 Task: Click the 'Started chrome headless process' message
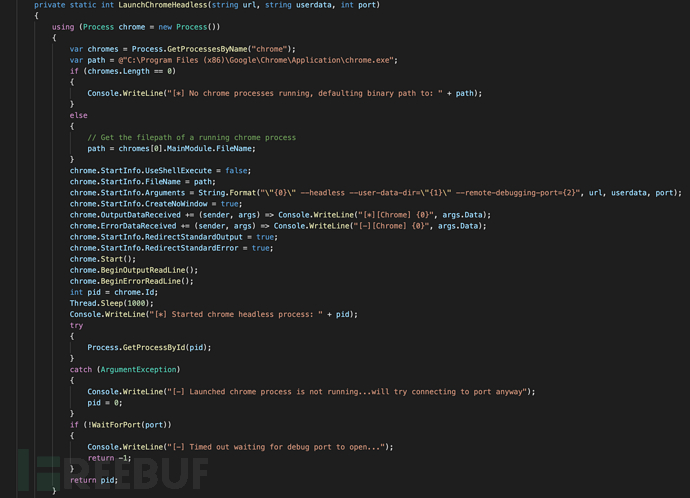click(235, 314)
